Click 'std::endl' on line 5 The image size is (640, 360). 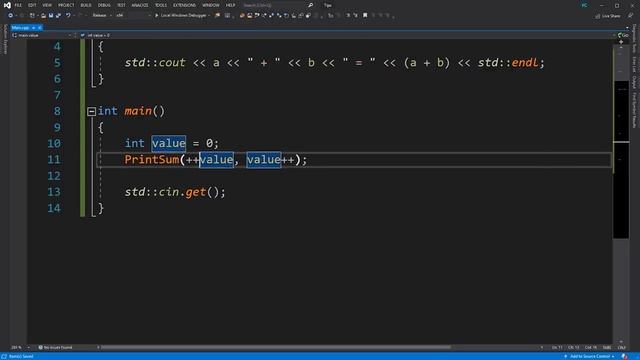click(508, 62)
